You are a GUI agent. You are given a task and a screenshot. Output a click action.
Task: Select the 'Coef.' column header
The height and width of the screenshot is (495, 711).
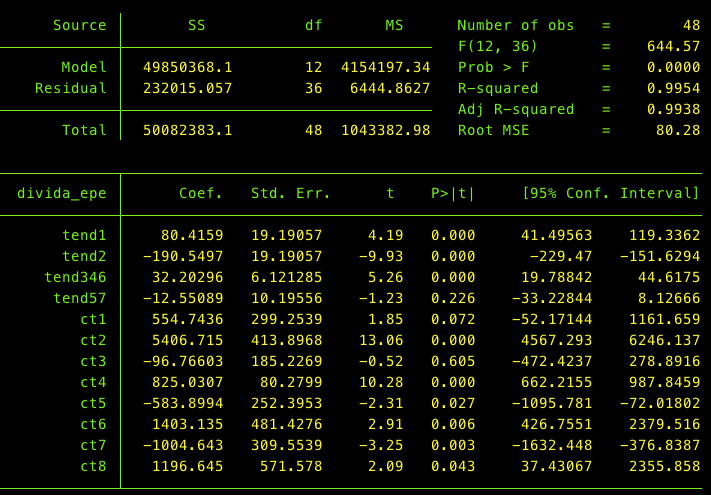(x=201, y=194)
